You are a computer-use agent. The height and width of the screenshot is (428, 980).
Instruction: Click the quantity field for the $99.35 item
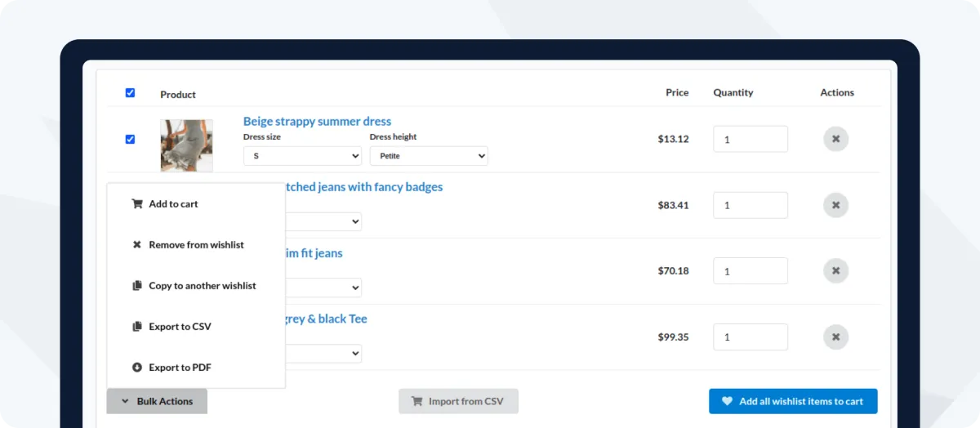coord(750,337)
